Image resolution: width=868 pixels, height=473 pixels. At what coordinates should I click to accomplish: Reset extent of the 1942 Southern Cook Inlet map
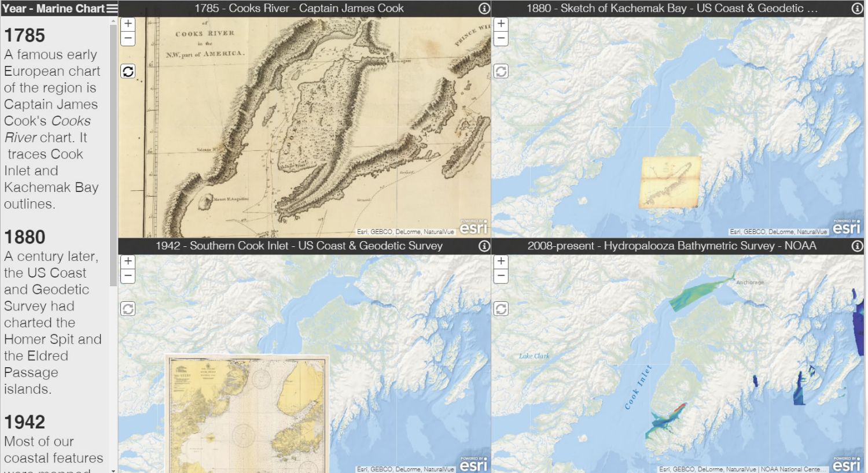pos(128,309)
